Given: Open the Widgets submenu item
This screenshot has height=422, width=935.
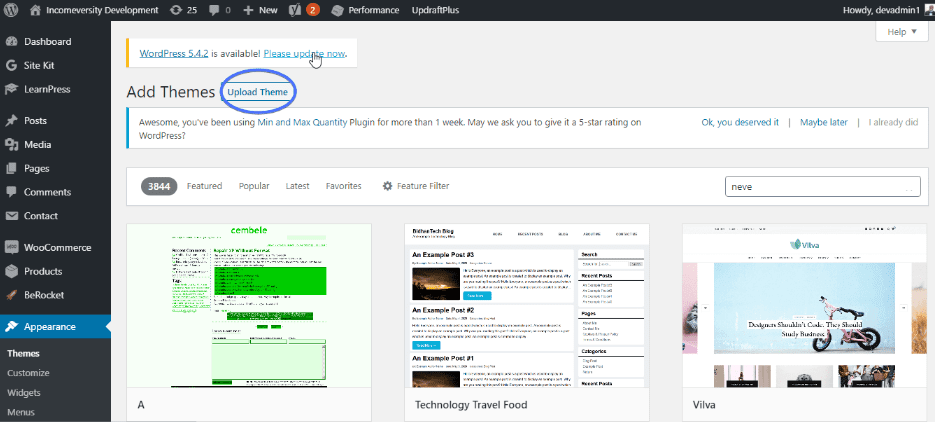Looking at the screenshot, I should coord(24,392).
